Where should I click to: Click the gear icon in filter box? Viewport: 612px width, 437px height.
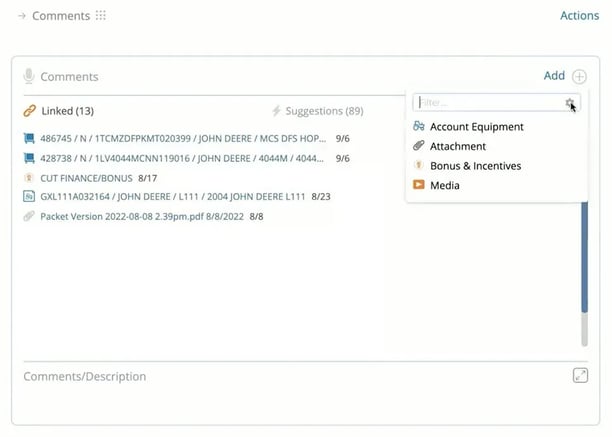pos(570,103)
